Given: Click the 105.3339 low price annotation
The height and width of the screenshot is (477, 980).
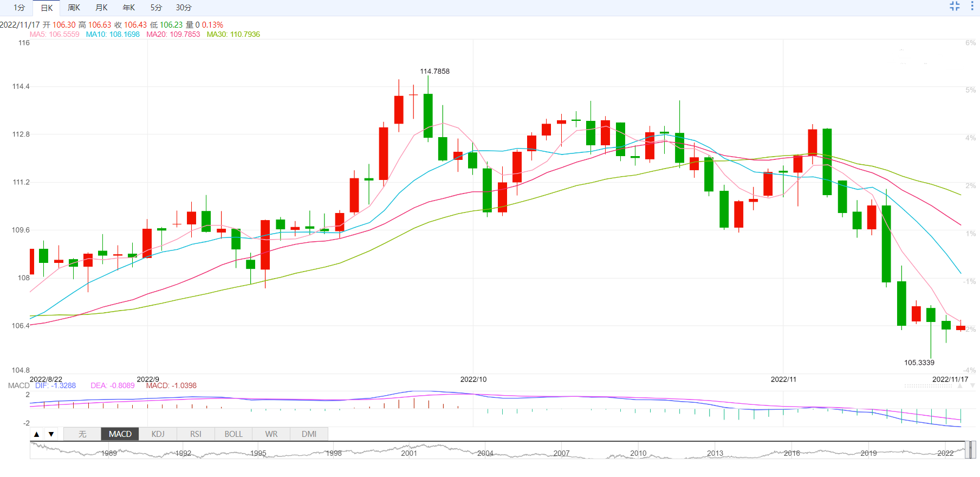Looking at the screenshot, I should pyautogui.click(x=919, y=363).
